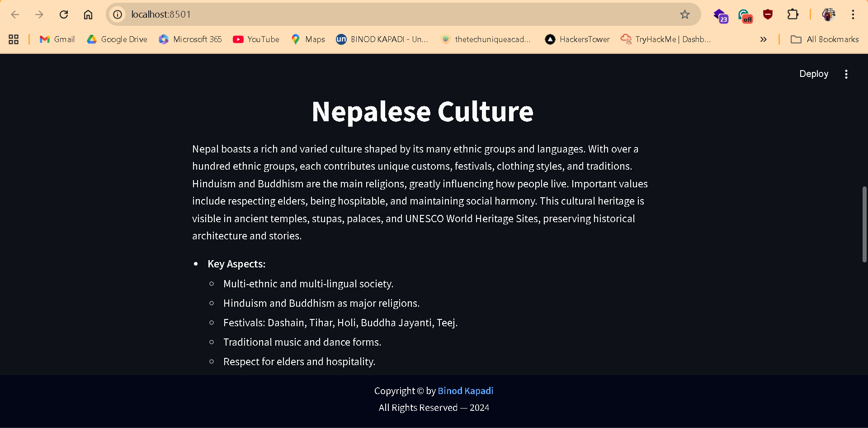The width and height of the screenshot is (868, 428).
Task: Reload the current page
Action: coord(64,14)
